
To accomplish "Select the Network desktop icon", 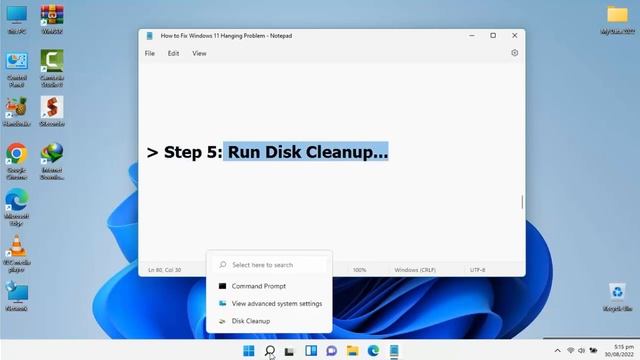I will click(x=17, y=296).
